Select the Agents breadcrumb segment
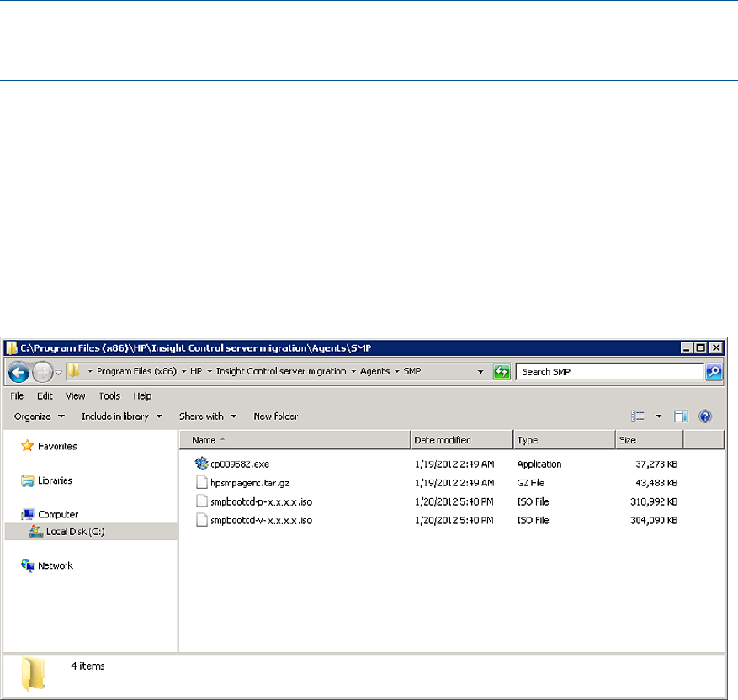The height and width of the screenshot is (700, 738). (x=374, y=371)
